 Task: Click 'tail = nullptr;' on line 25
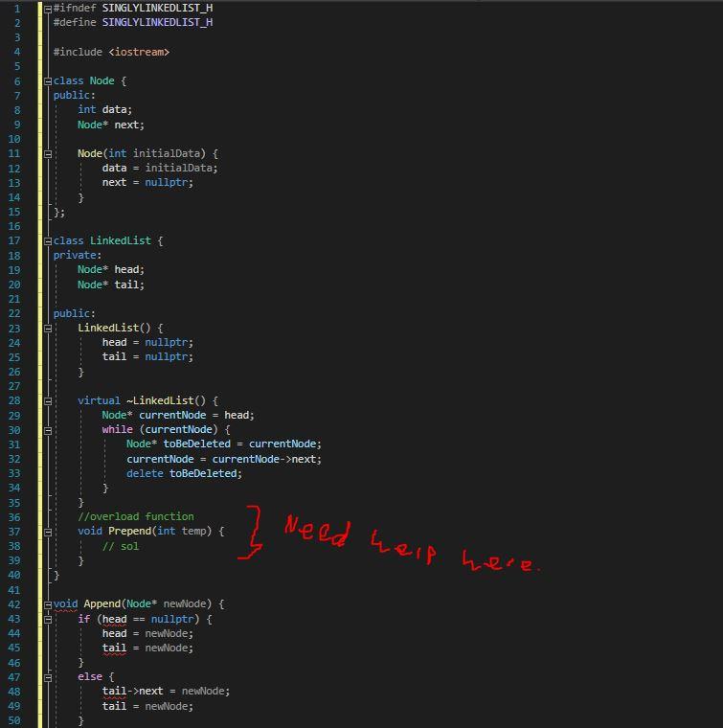147,356
